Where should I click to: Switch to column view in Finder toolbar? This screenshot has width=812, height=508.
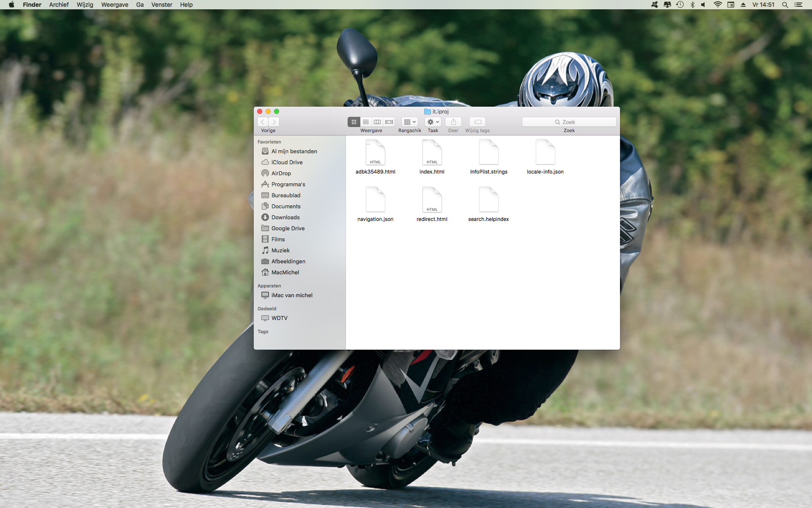click(377, 122)
